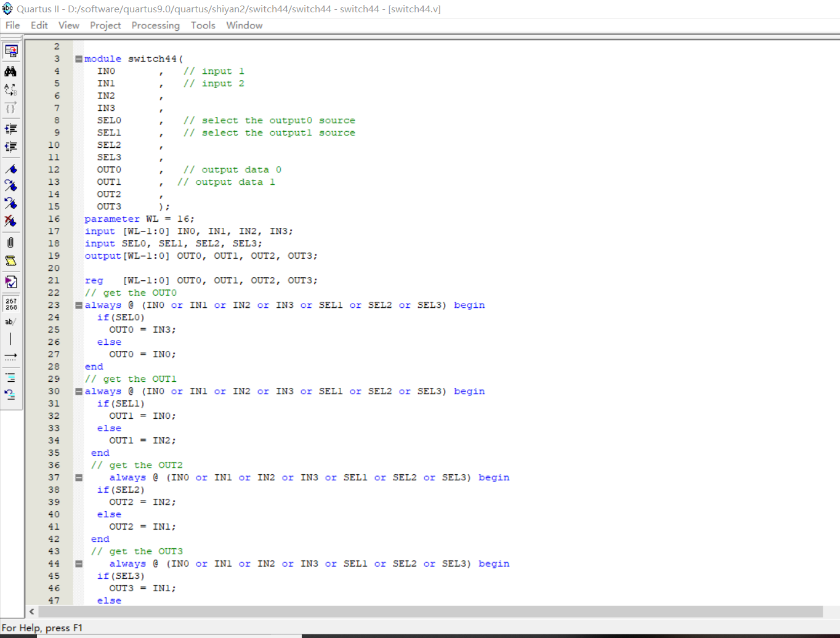The width and height of the screenshot is (840, 638).
Task: Open the Window menu
Action: tap(244, 25)
